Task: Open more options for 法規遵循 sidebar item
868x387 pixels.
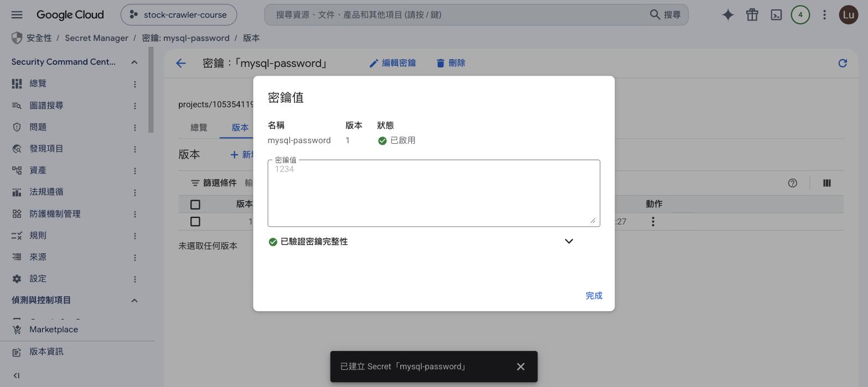Action: coord(135,192)
